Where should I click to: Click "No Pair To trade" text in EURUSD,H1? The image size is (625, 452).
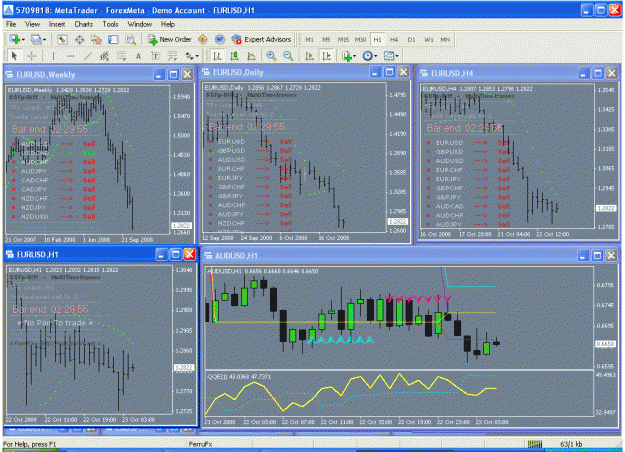[55, 323]
